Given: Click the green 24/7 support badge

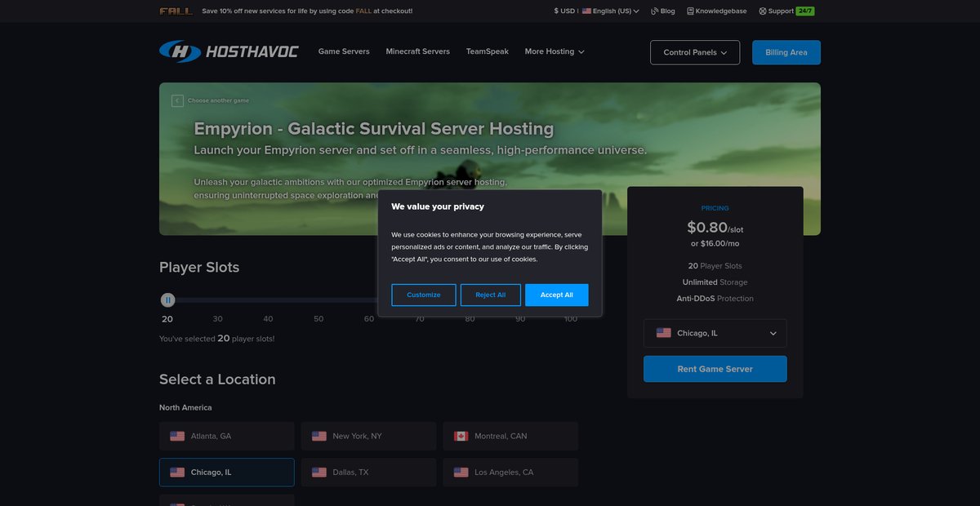Looking at the screenshot, I should [x=804, y=11].
